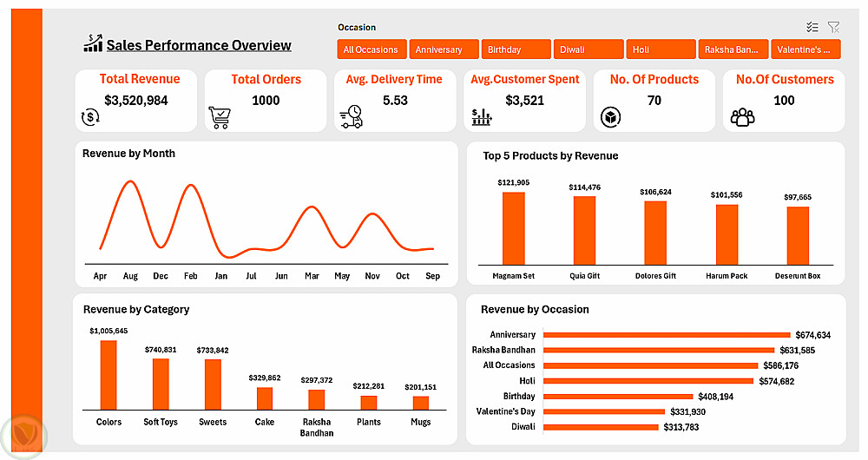
Task: Clear filter using funnel icon
Action: tap(833, 27)
